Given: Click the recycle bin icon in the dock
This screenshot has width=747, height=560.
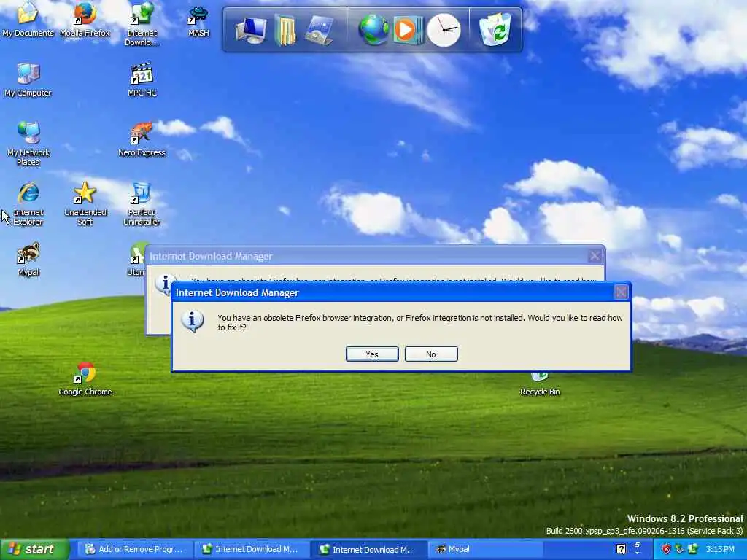Looking at the screenshot, I should (495, 29).
